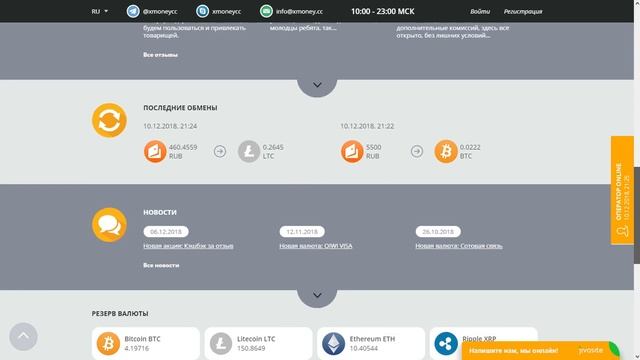Click the Bitcoin BTC reserve card icon
The height and width of the screenshot is (360, 640).
tap(108, 343)
